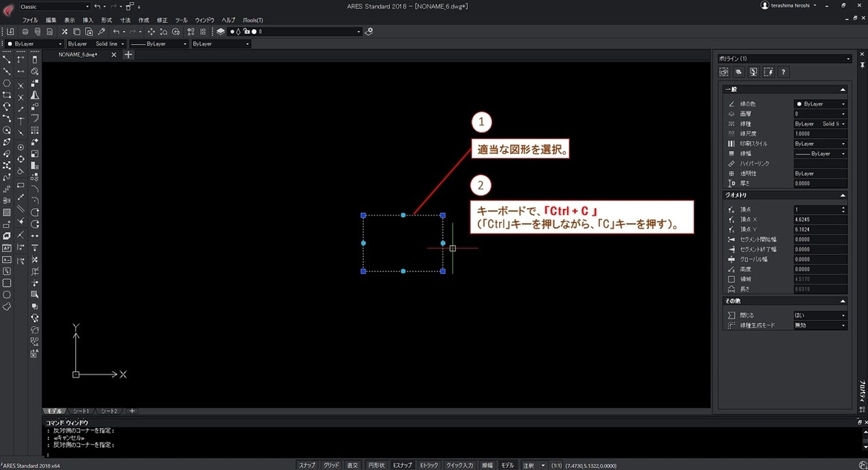Open the Solid line linetype dropdown in toolbar
This screenshot has width=868, height=470.
tap(95, 44)
